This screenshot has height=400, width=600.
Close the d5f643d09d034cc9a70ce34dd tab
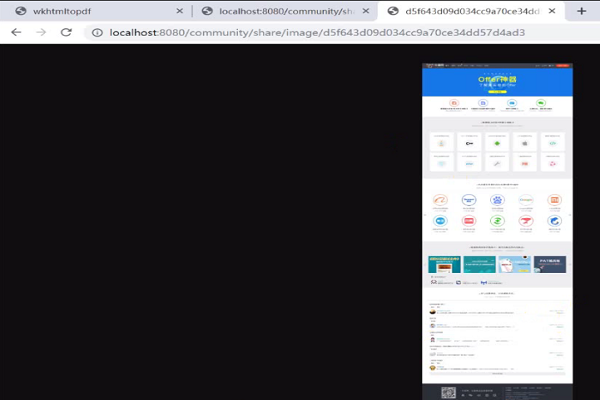pyautogui.click(x=552, y=11)
